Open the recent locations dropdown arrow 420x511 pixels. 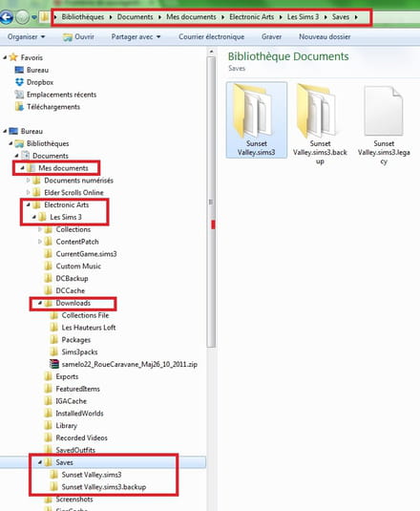coord(33,17)
